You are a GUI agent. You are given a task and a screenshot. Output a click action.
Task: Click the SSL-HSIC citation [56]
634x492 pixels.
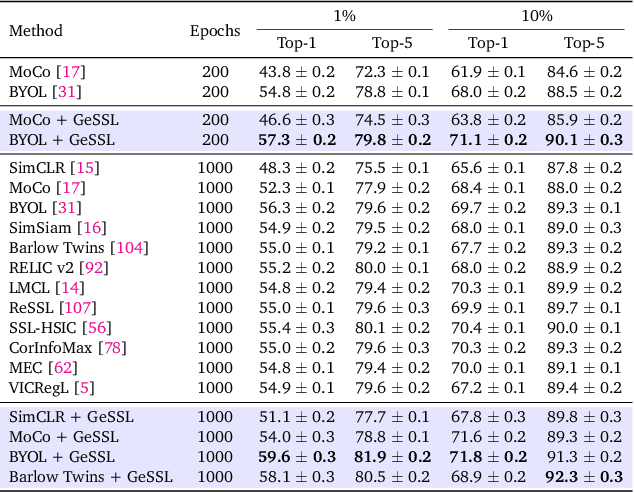98,327
